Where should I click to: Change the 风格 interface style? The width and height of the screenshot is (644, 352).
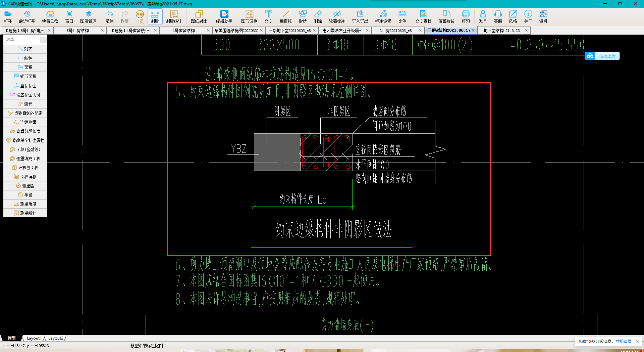(513, 16)
